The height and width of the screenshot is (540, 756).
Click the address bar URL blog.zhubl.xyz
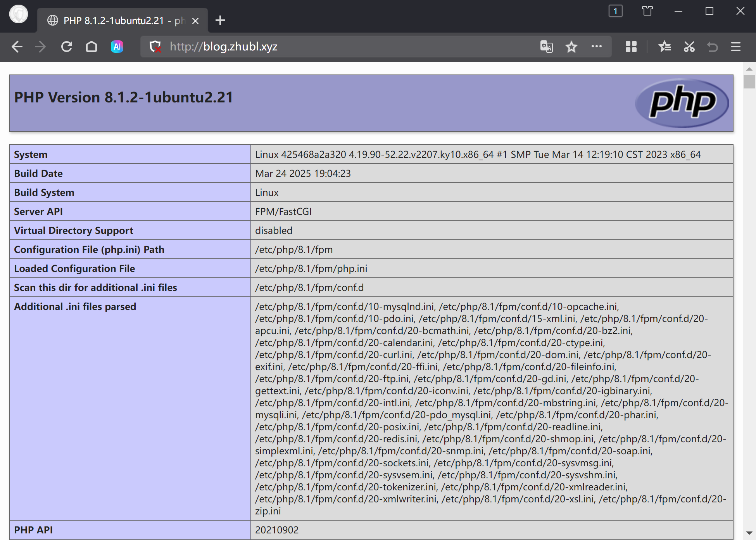point(224,47)
